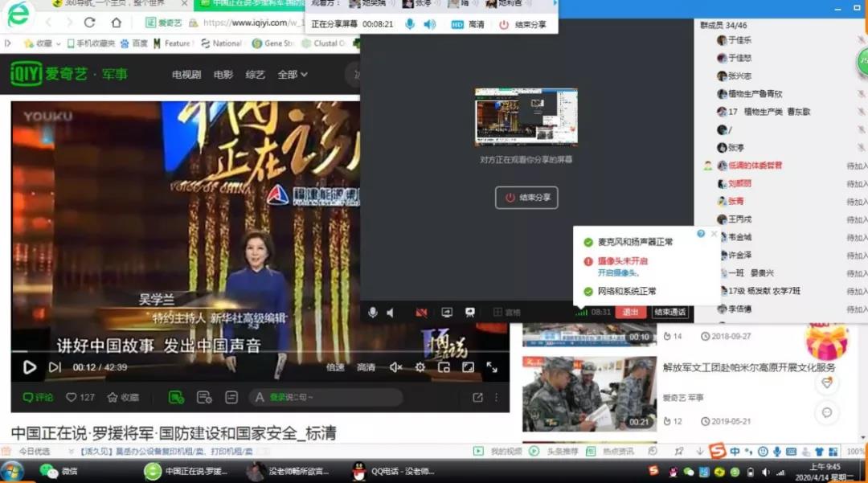Viewport: 868px width, 483px height.
Task: Click the video progress bar
Action: [x=241, y=351]
